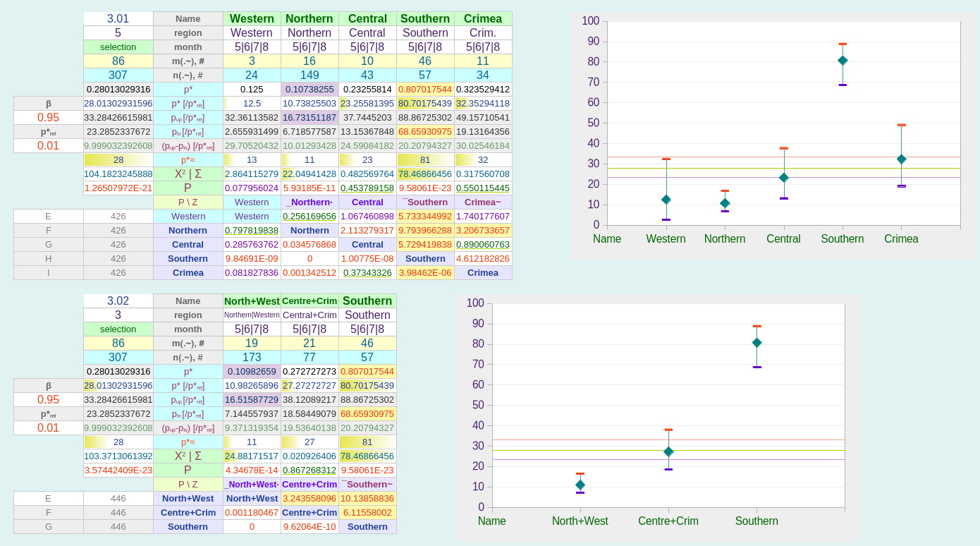980x546 pixels.
Task: Select the cell 9.84691E-09
Action: pos(252,259)
